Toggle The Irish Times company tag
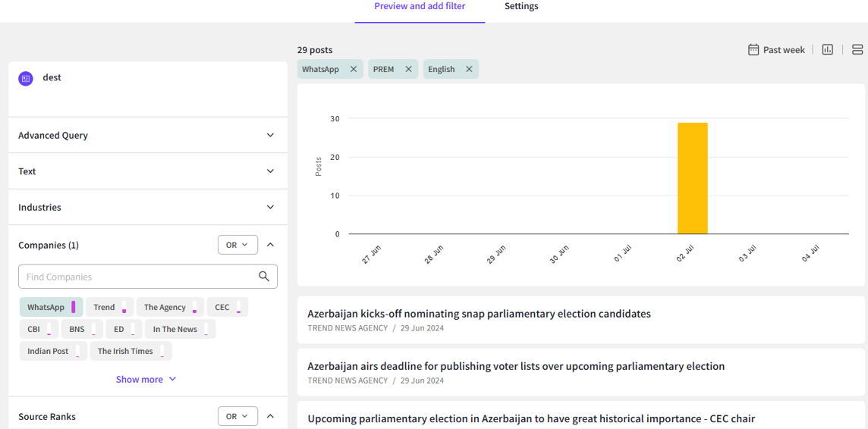The height and width of the screenshot is (429, 868). [131, 351]
